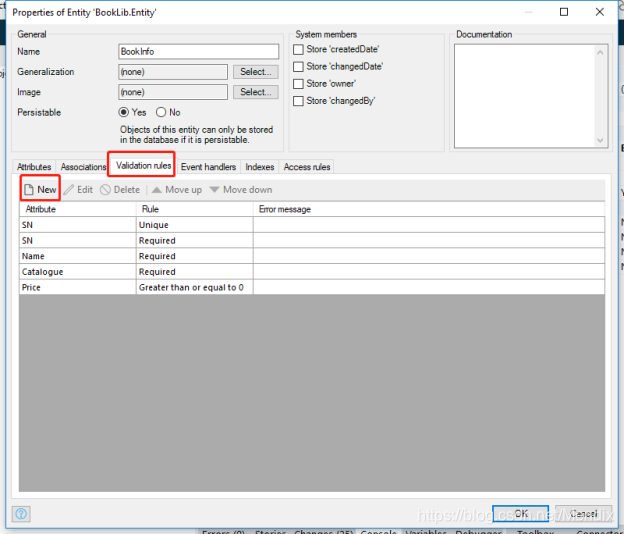Image resolution: width=624 pixels, height=534 pixels.
Task: Confirm dialog with OK button
Action: tap(521, 513)
